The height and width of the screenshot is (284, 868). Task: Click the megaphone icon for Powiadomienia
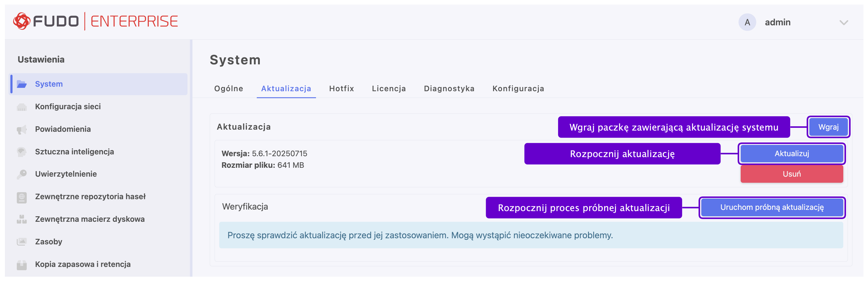pyautogui.click(x=22, y=130)
